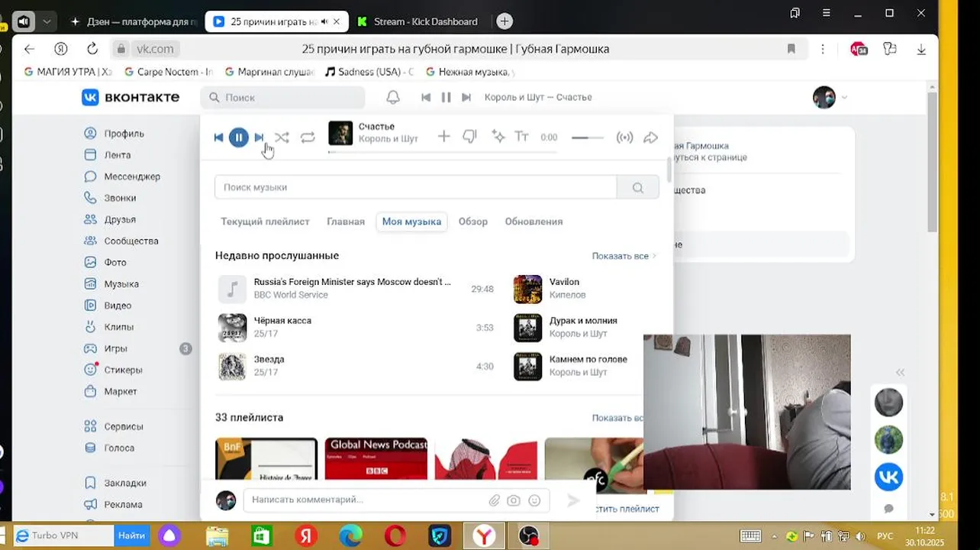Toggle broadcast music to status icon
Image resolution: width=980 pixels, height=550 pixels.
(x=625, y=137)
